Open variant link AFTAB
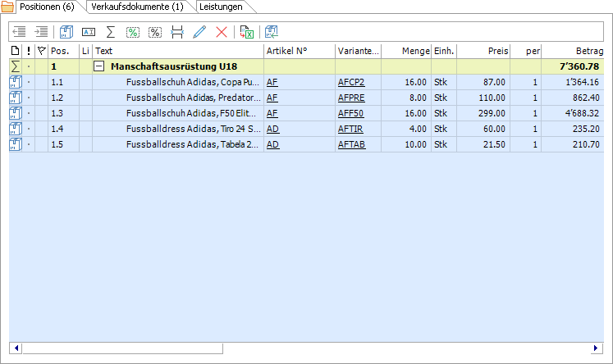613x364 pixels. 351,144
